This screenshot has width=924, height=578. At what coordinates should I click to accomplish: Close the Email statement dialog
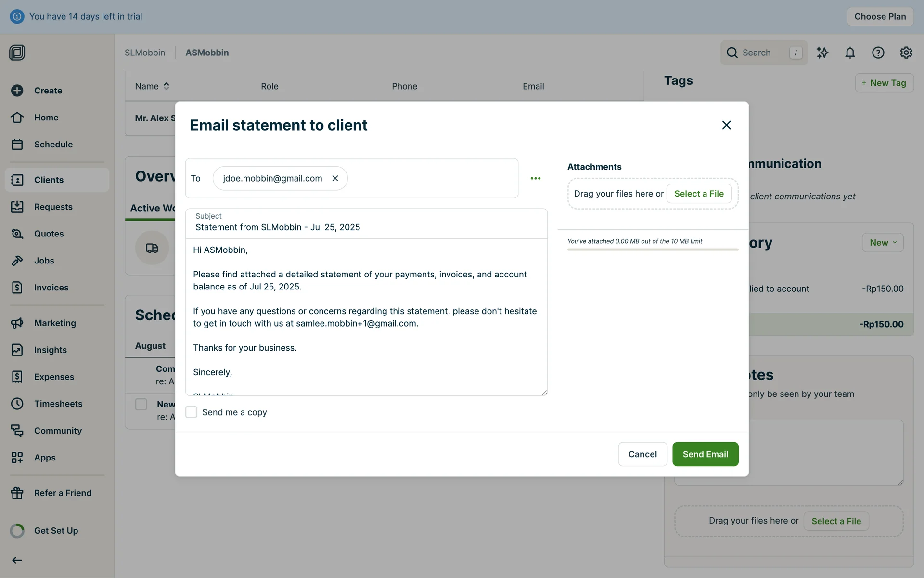point(726,125)
